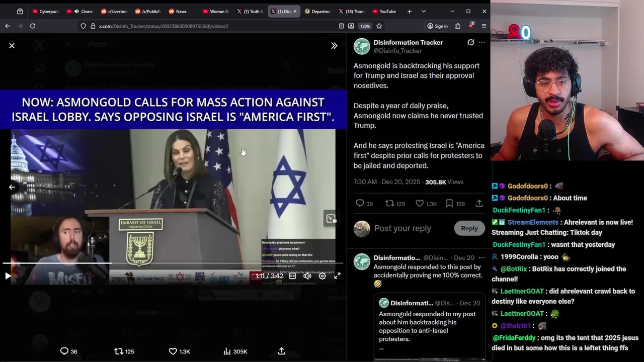644x362 pixels.
Task: Reply icon in side panel showing 36
Action: pos(364,204)
